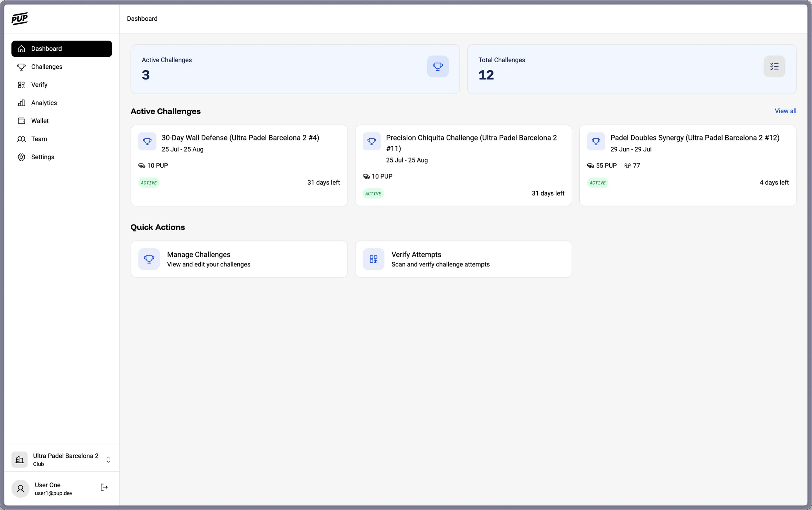Click coin icon beside 55 PUP
812x510 pixels.
click(x=590, y=166)
